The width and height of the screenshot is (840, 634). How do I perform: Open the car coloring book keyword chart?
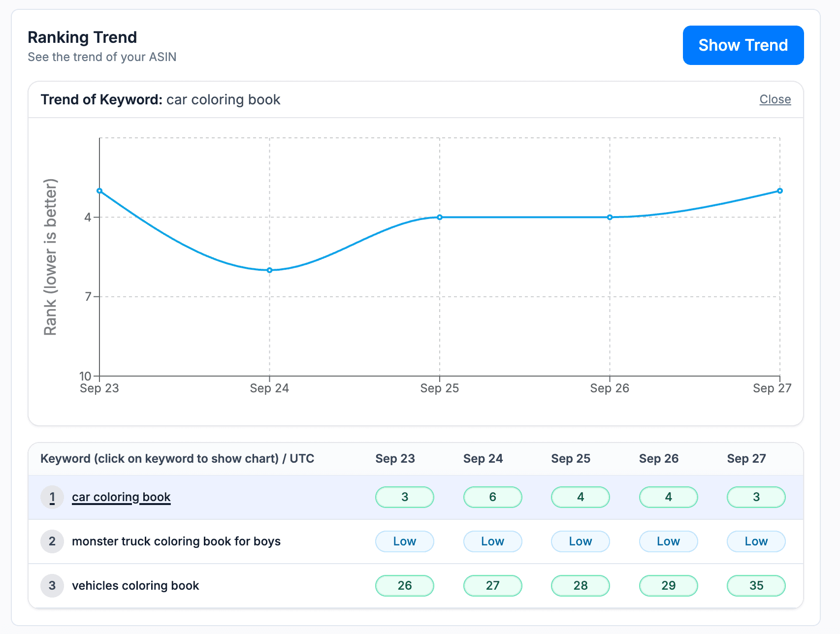click(x=121, y=497)
